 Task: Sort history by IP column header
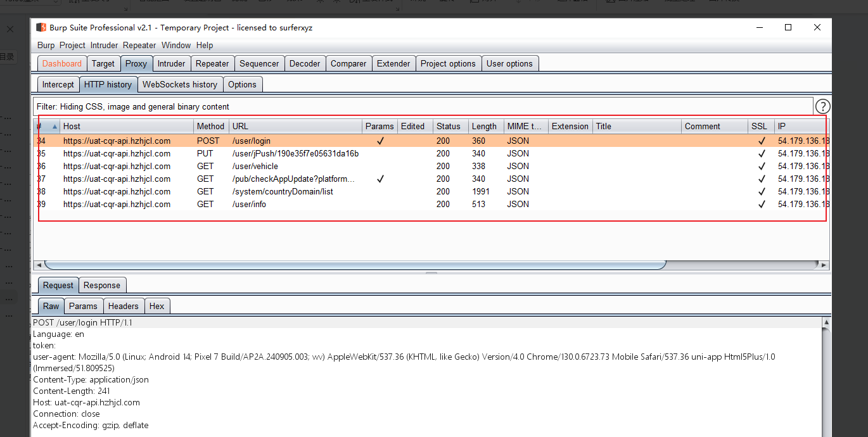802,126
